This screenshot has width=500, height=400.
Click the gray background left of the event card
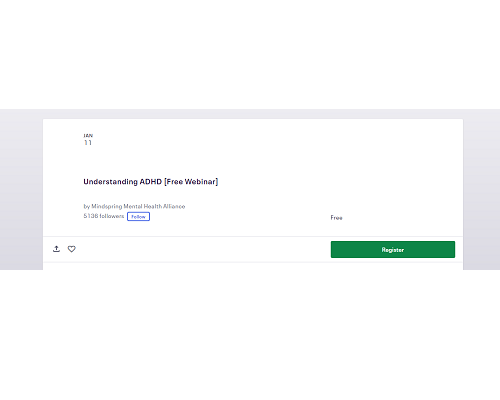click(21, 190)
